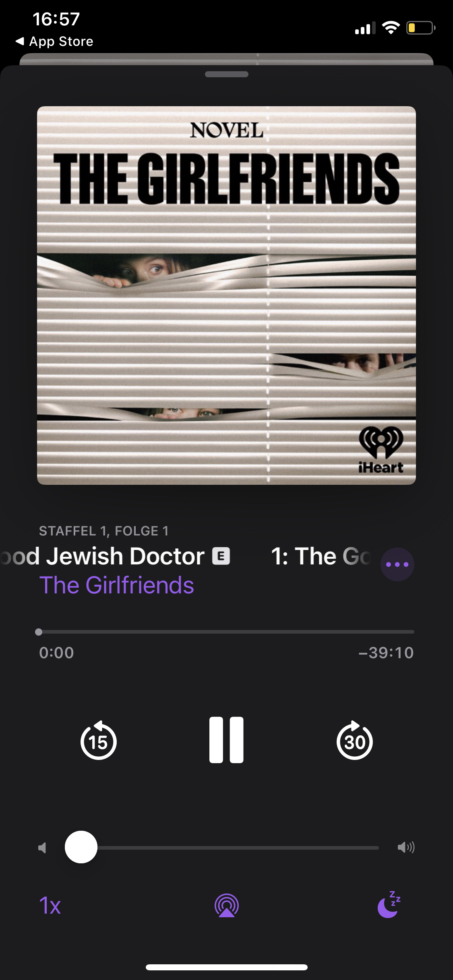Open The Girlfriends show link
Image resolution: width=453 pixels, height=980 pixels.
117,585
